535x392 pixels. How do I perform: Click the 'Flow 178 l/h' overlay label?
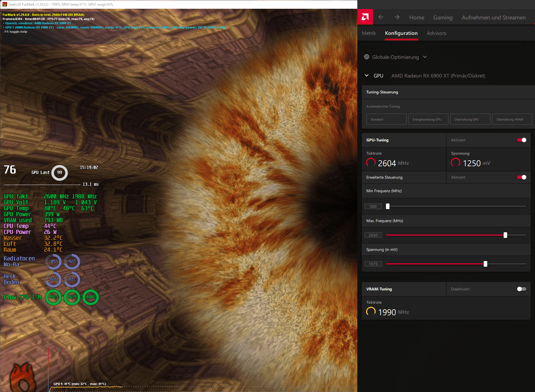click(x=22, y=297)
